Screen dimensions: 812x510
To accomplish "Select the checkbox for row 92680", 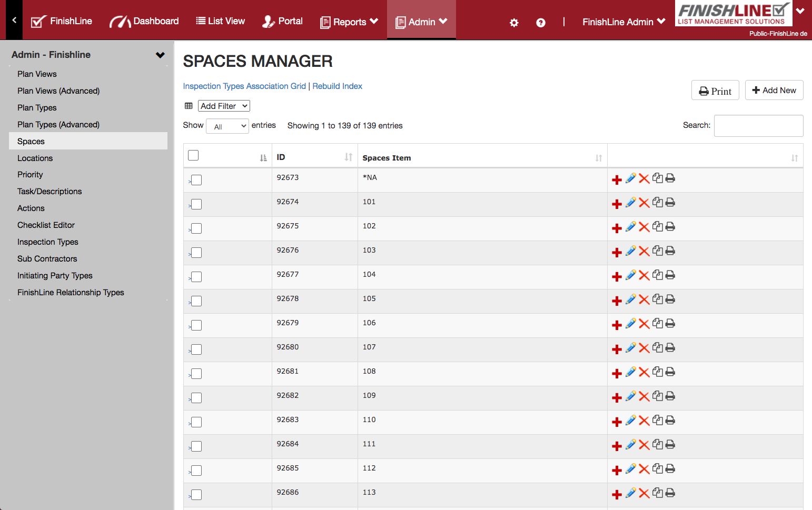I will [x=196, y=349].
